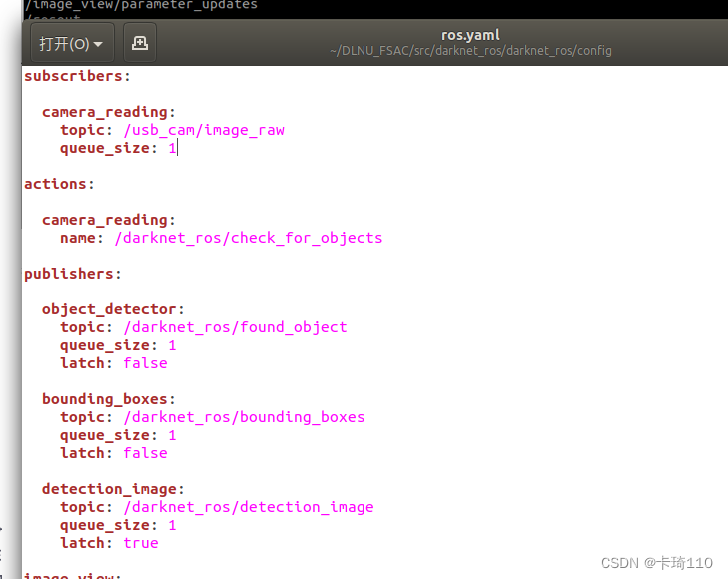Click 'latch: true' under detection_image
This screenshot has width=728, height=579.
[x=109, y=543]
